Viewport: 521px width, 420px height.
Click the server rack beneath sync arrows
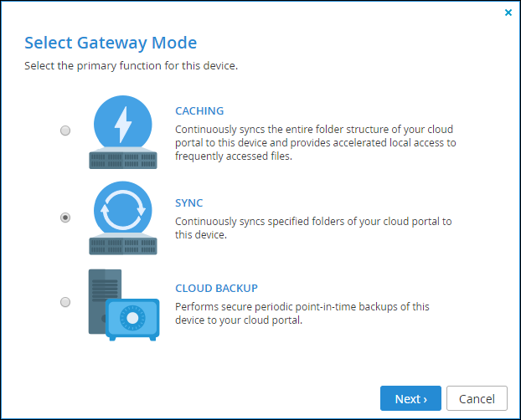pyautogui.click(x=123, y=243)
